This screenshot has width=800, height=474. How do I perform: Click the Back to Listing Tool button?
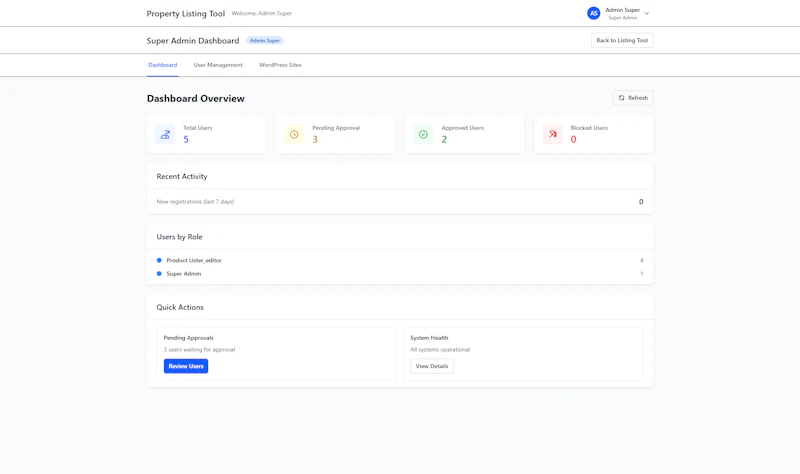tap(622, 40)
